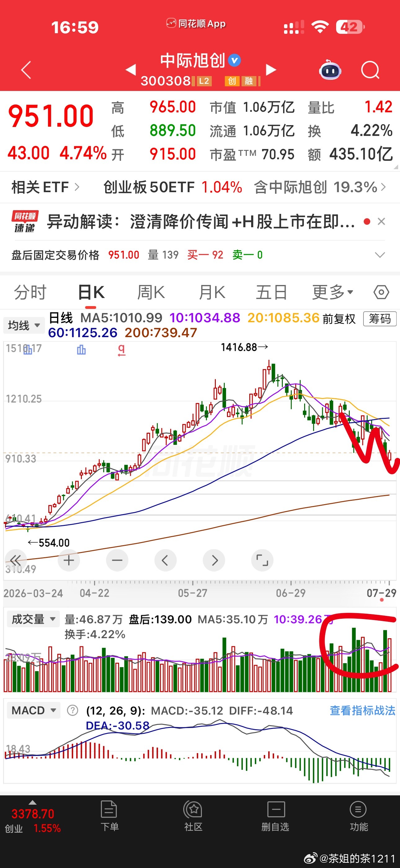Open 均线 indicator dropdown
400x868 pixels.
(x=24, y=325)
